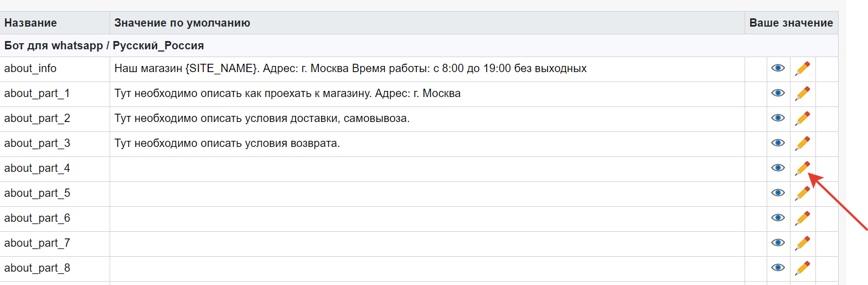Select the Бот для whatsapp group row
The height and width of the screenshot is (285, 868).
click(x=419, y=45)
